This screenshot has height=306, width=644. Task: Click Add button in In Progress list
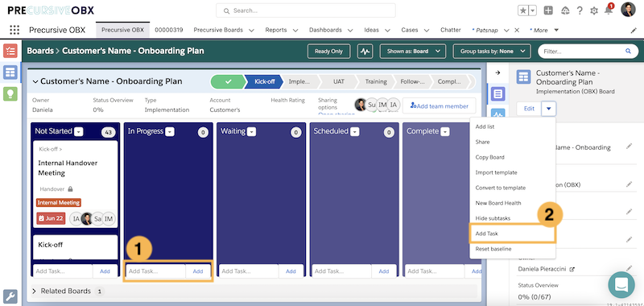point(198,271)
